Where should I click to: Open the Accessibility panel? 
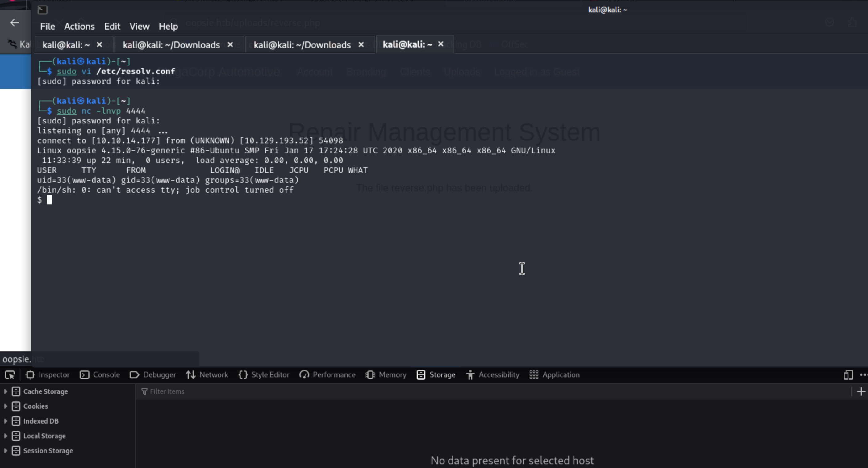click(x=493, y=375)
